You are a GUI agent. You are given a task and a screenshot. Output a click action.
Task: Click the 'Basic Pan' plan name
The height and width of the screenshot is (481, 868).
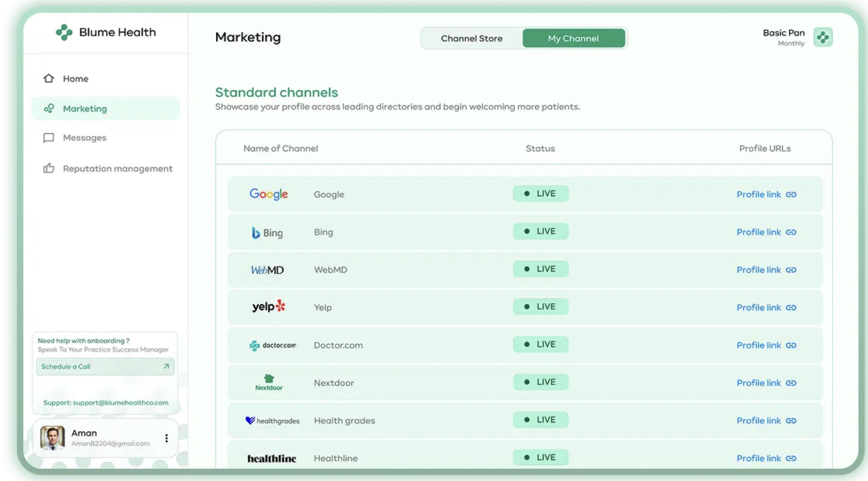783,33
